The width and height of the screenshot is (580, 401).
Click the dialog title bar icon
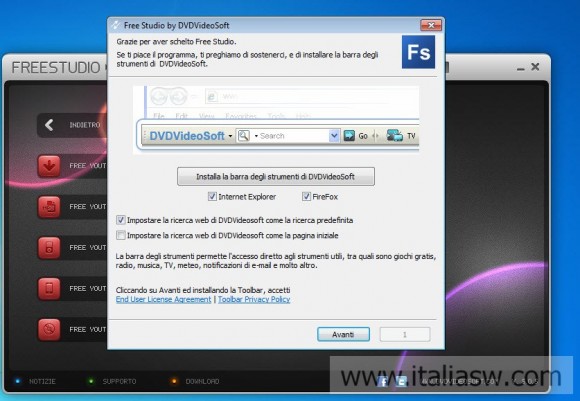[116, 25]
